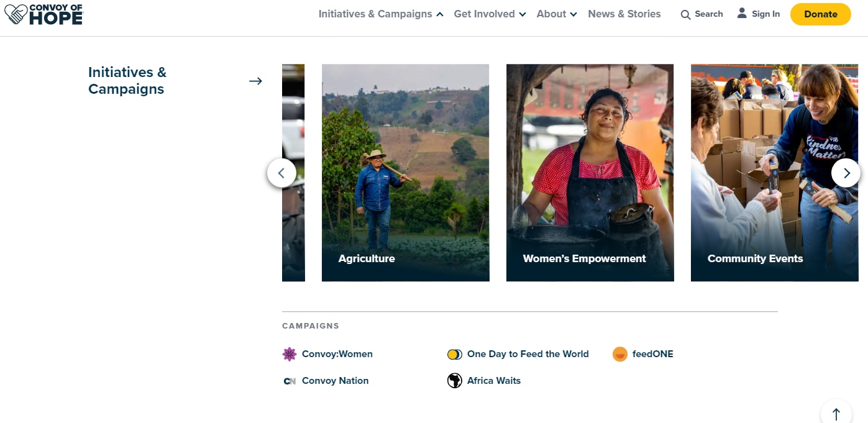The width and height of the screenshot is (868, 423).
Task: Click the Convoy:Women purple flower icon
Action: (x=290, y=354)
